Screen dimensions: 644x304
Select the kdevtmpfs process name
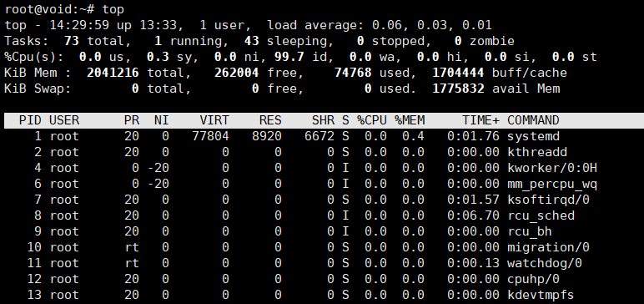tap(541, 295)
